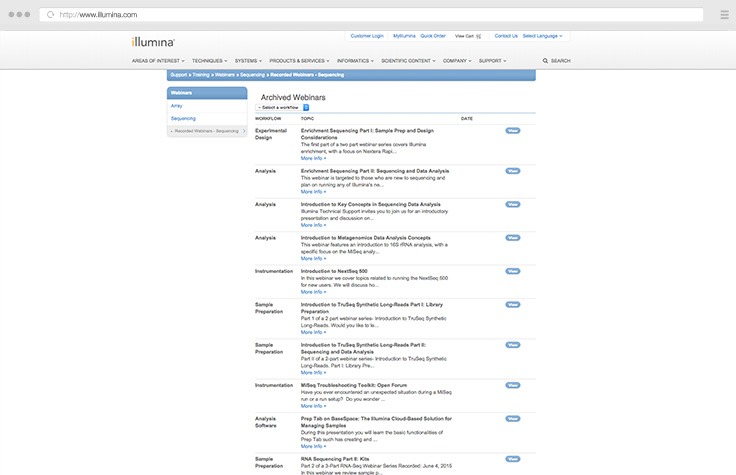736x475 pixels.
Task: Open the Support navigation menu
Action: coord(493,61)
